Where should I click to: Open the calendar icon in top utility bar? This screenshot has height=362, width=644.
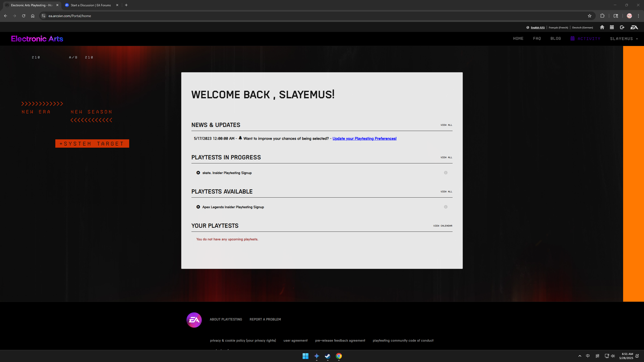pos(612,27)
